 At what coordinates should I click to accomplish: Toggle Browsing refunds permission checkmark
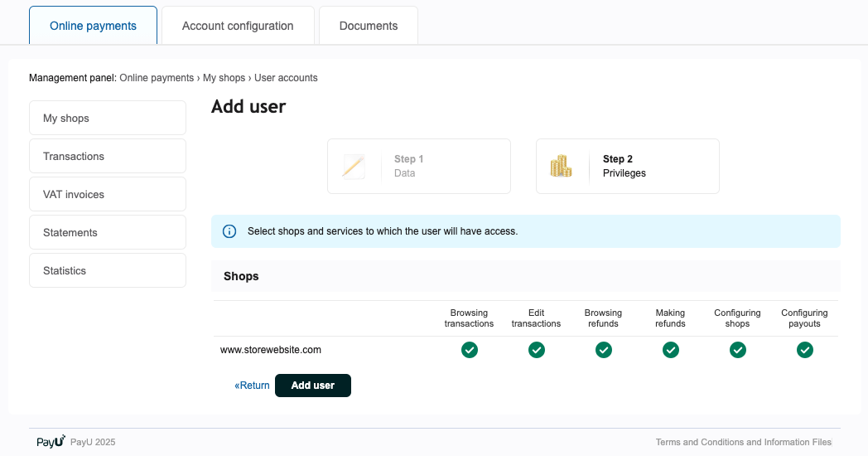[x=604, y=350]
